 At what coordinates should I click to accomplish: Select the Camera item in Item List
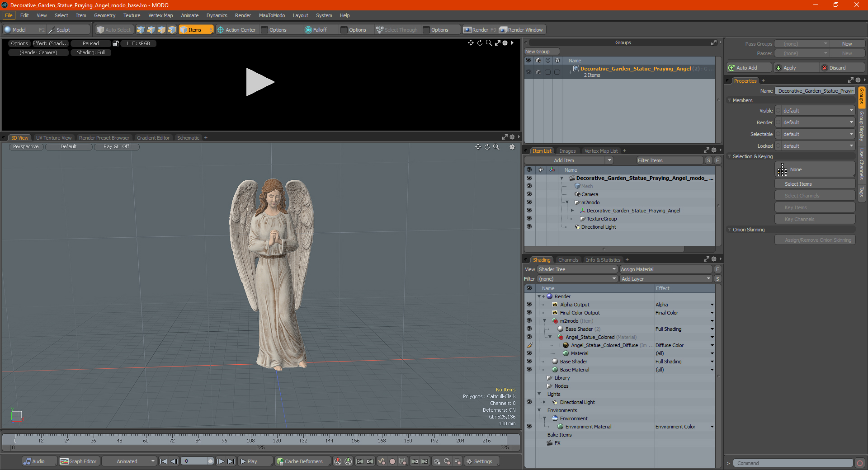(x=590, y=194)
